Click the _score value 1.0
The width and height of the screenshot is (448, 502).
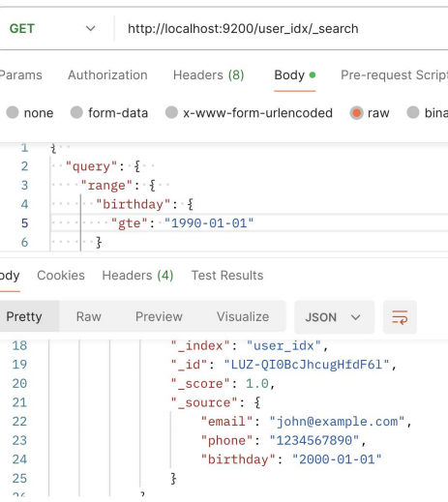257,384
